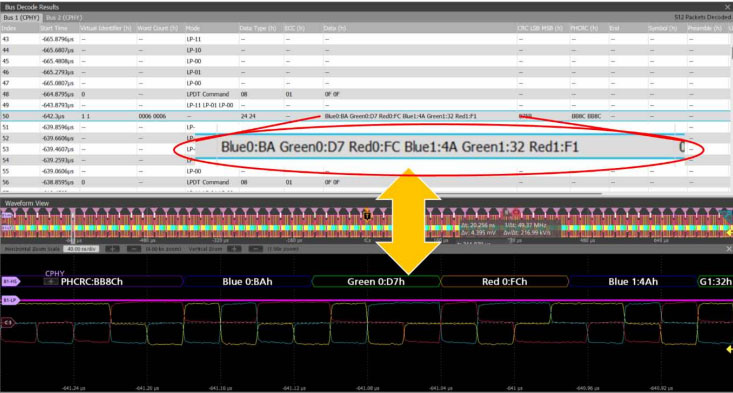The width and height of the screenshot is (733, 393).
Task: Click the vertical zoom out minus button
Action: [255, 249]
